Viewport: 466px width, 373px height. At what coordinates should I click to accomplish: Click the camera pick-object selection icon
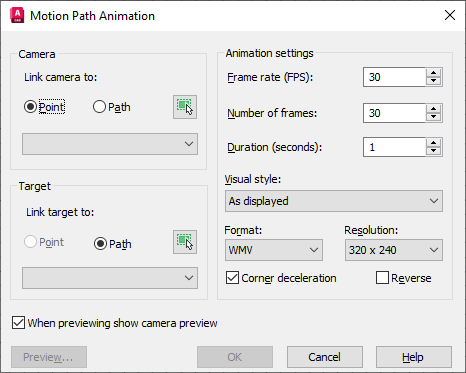(185, 107)
